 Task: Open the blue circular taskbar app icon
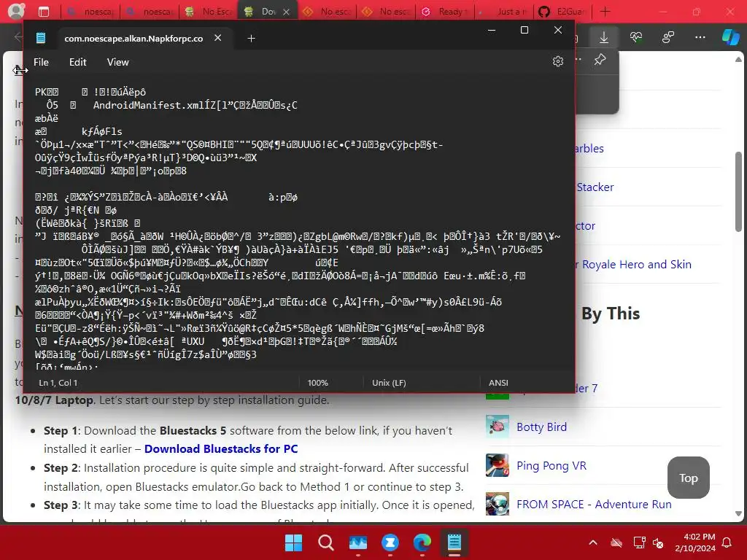point(390,542)
